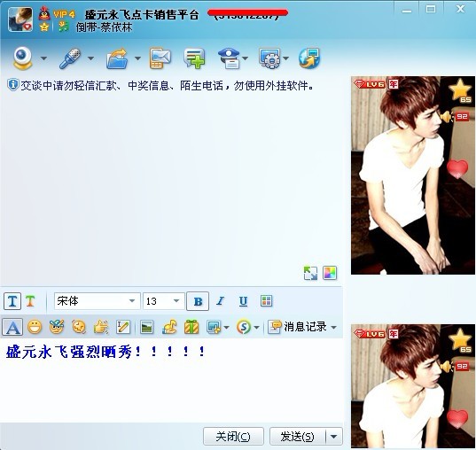Open the report/police hat icon

(229, 58)
